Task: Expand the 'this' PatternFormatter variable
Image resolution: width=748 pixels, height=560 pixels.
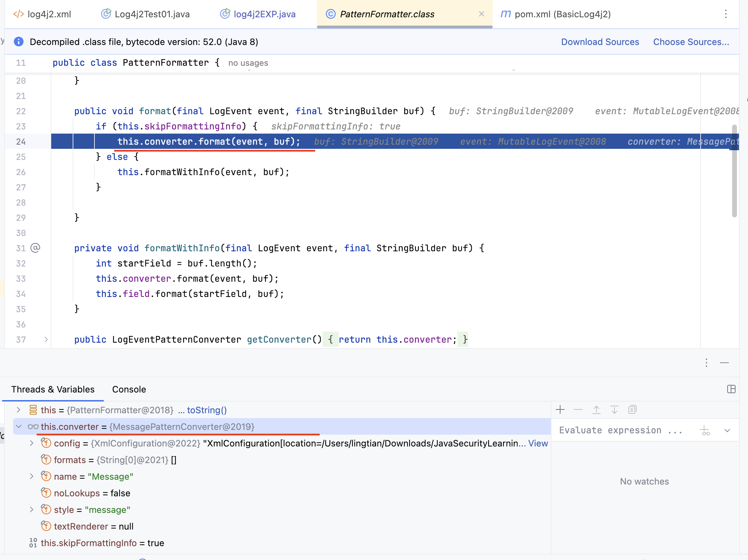Action: pos(19,410)
